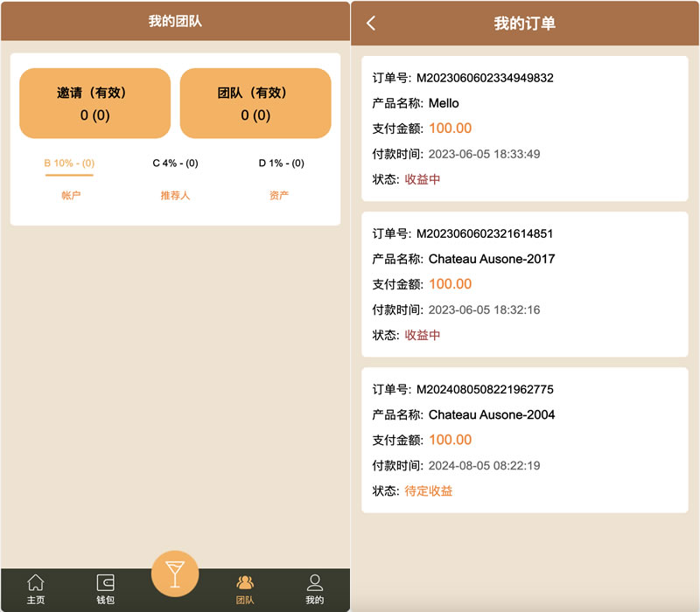This screenshot has height=612, width=700.
Task: Click the 待定收益 status text
Action: (429, 491)
